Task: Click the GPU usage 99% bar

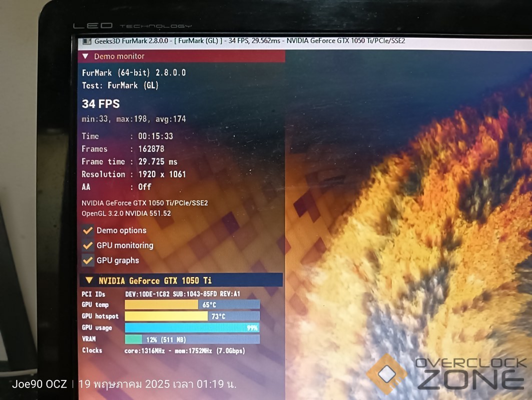Action: click(192, 327)
